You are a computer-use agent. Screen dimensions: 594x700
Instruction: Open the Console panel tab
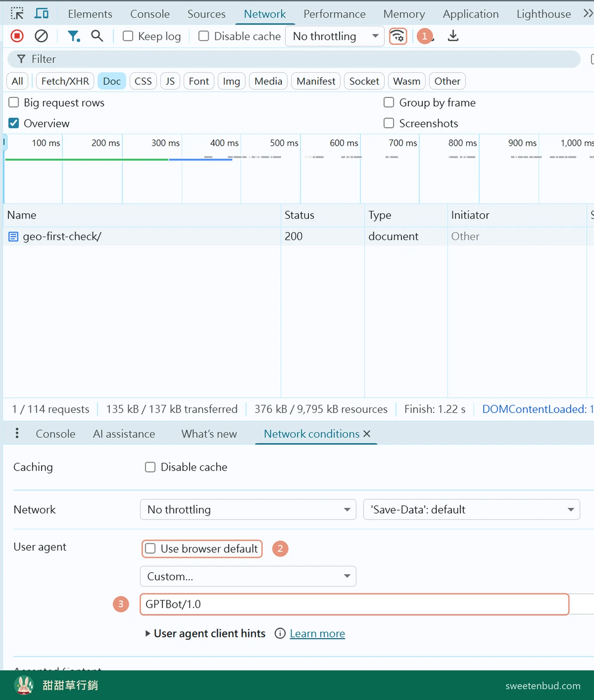(150, 14)
